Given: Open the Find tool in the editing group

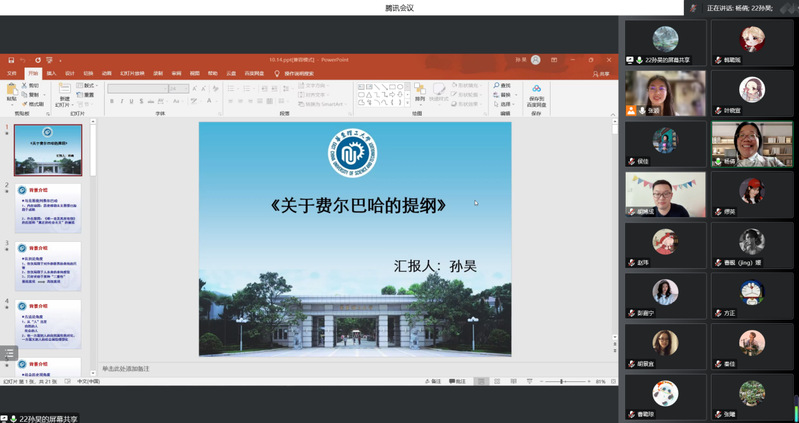Looking at the screenshot, I should pyautogui.click(x=504, y=86).
